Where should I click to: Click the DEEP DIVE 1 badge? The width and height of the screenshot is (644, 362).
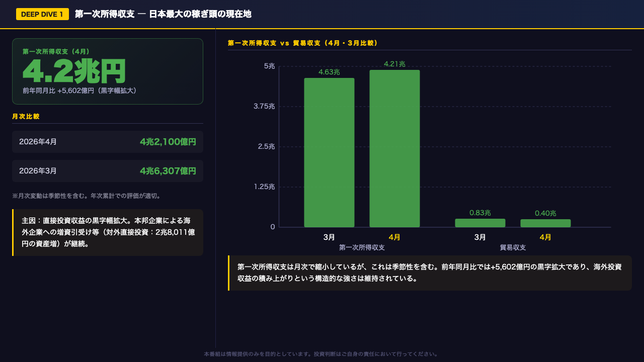point(42,14)
